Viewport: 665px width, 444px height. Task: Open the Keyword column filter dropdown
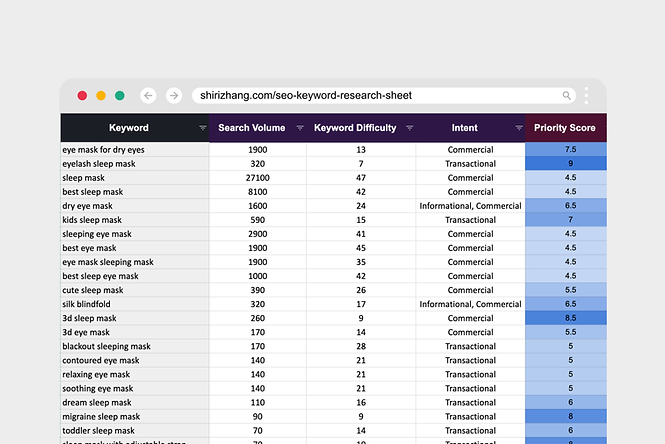(x=203, y=128)
